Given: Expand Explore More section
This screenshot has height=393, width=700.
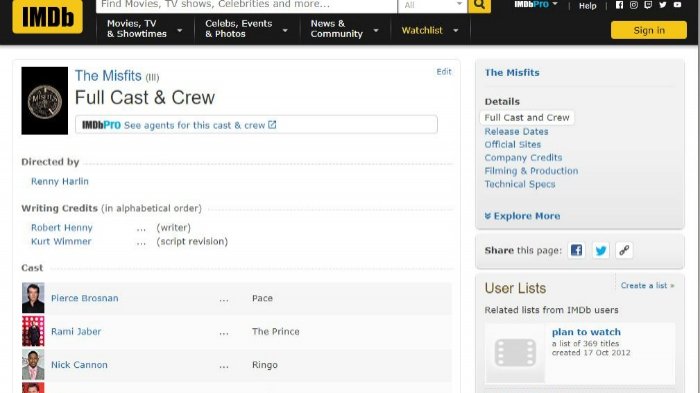Looking at the screenshot, I should click(x=522, y=216).
